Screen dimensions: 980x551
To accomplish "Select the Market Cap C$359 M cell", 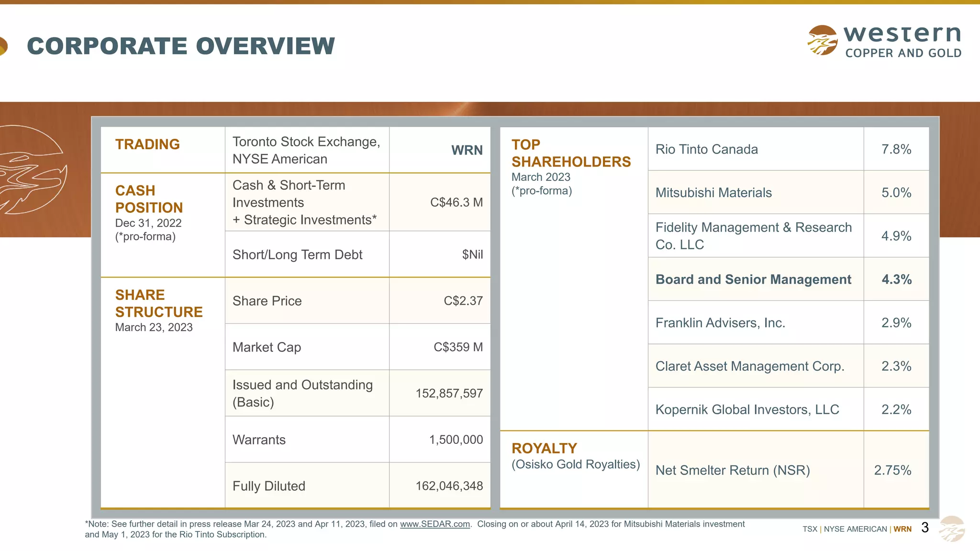I will click(458, 347).
